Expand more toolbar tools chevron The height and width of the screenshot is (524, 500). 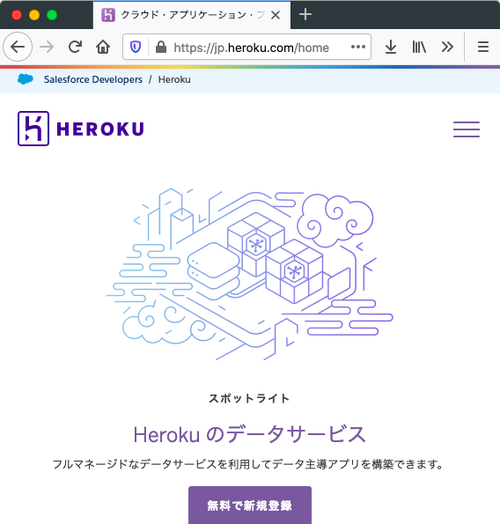447,47
